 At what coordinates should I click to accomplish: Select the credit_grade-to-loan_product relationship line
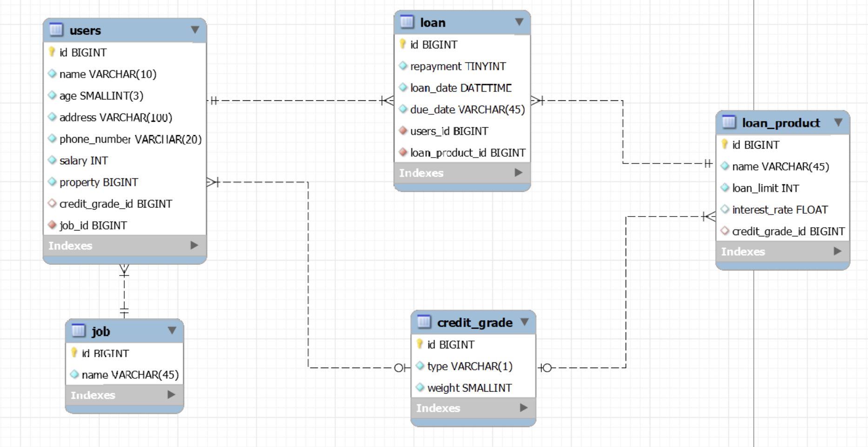click(x=626, y=292)
